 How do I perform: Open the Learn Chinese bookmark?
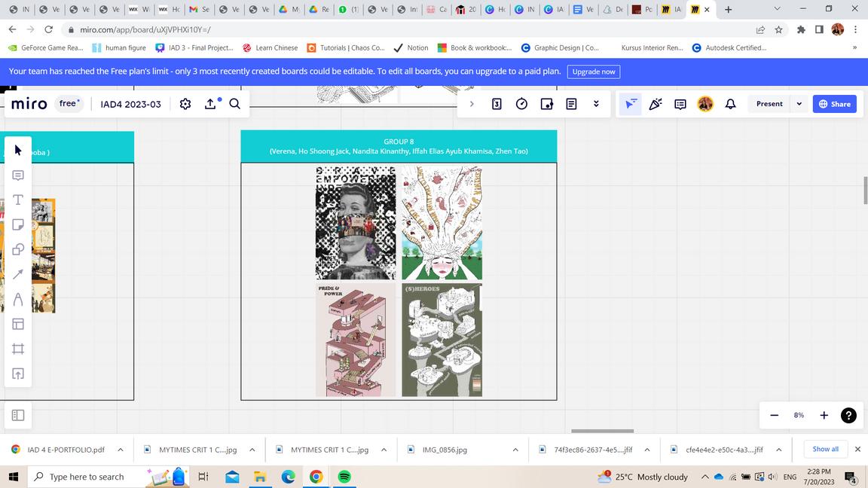(x=270, y=48)
